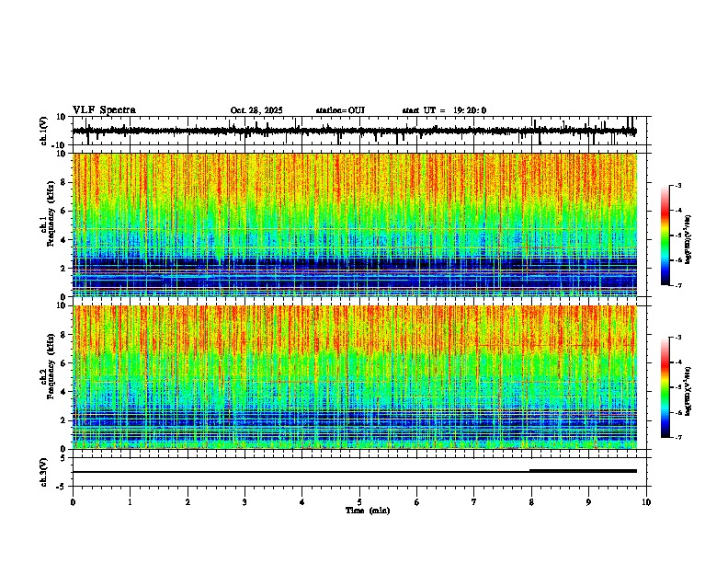Image resolution: width=728 pixels, height=563 pixels.
Task: Select the date text "Oct. 28, 2025"
Action: pos(256,110)
